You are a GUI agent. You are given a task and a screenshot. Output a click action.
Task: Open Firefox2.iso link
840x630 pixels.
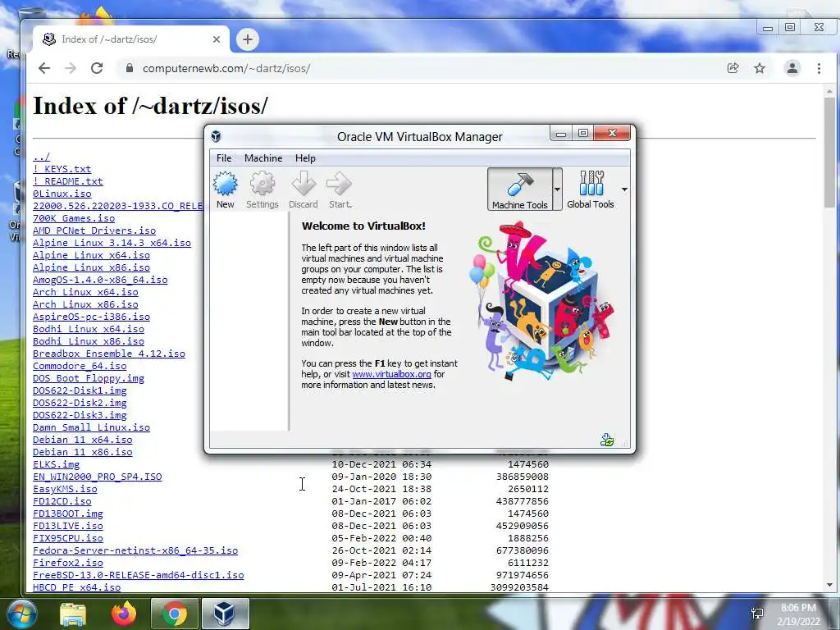67,563
